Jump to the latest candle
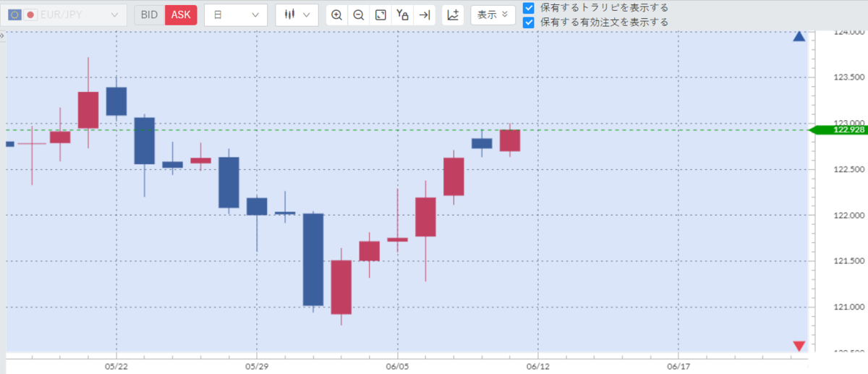The width and height of the screenshot is (868, 374). [425, 14]
